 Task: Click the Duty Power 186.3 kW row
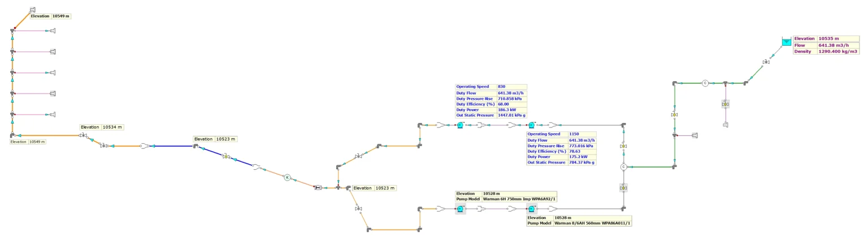491,109
